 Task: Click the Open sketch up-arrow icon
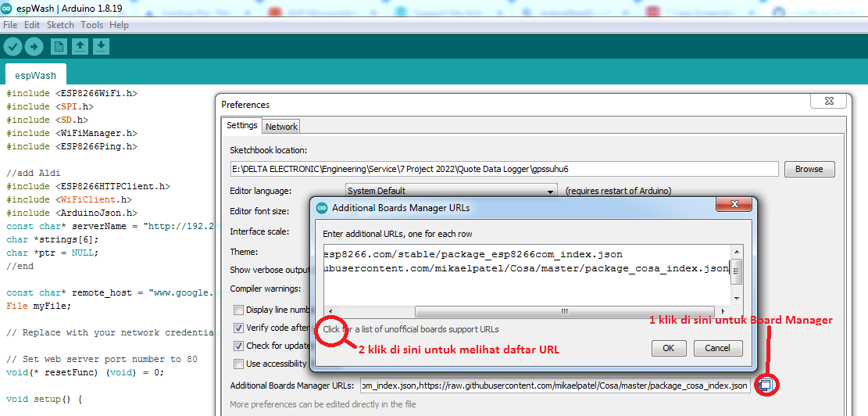tap(80, 47)
